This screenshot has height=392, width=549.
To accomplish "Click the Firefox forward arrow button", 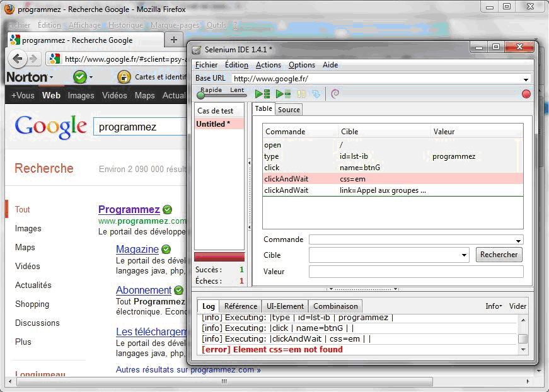I will [33, 59].
